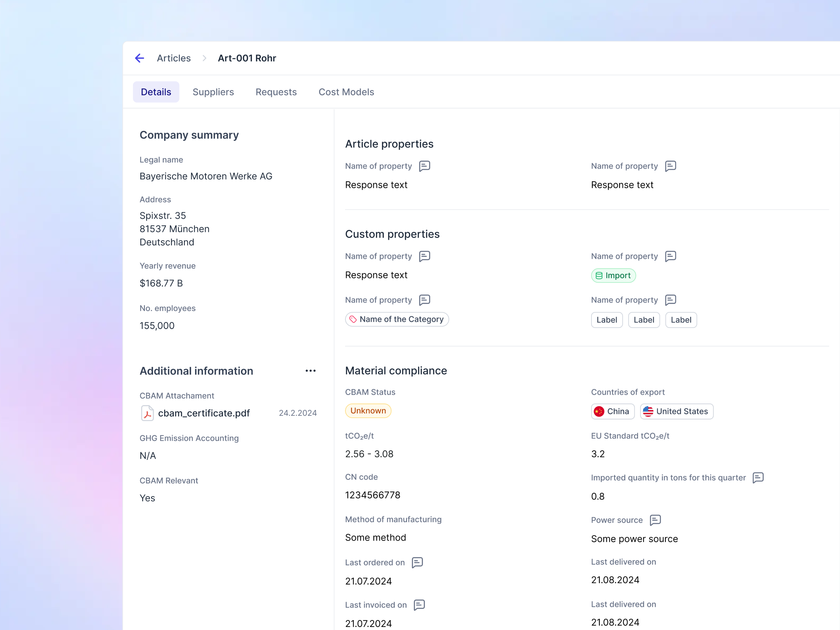Click legal name Bayerische Motoren Werke AG

pos(206,176)
